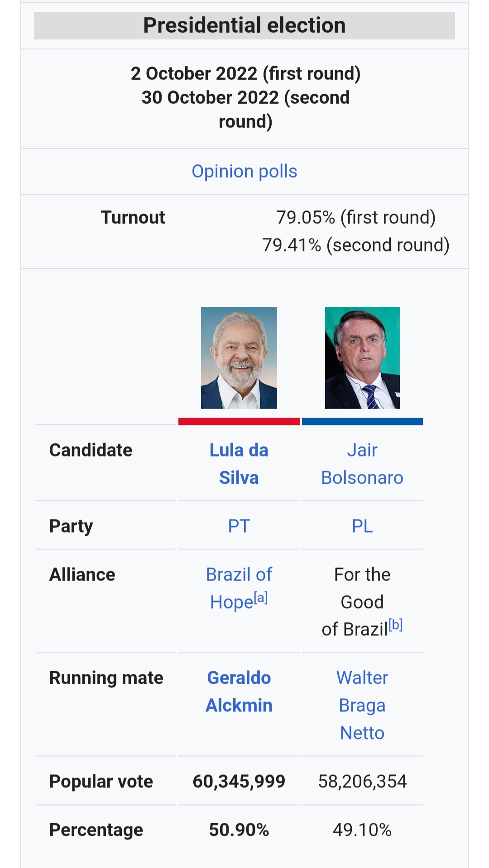Click the 50.90% percentage value
The height and width of the screenshot is (868, 489).
tap(239, 830)
